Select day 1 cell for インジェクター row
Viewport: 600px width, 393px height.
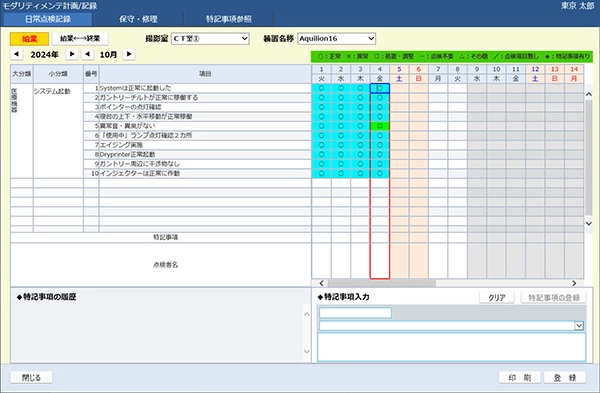click(x=321, y=173)
